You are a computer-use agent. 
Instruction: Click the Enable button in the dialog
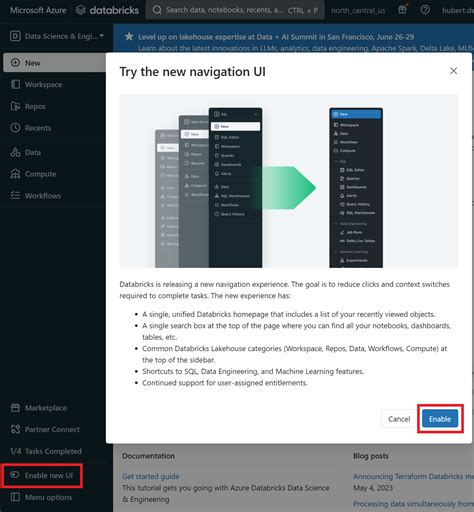440,419
